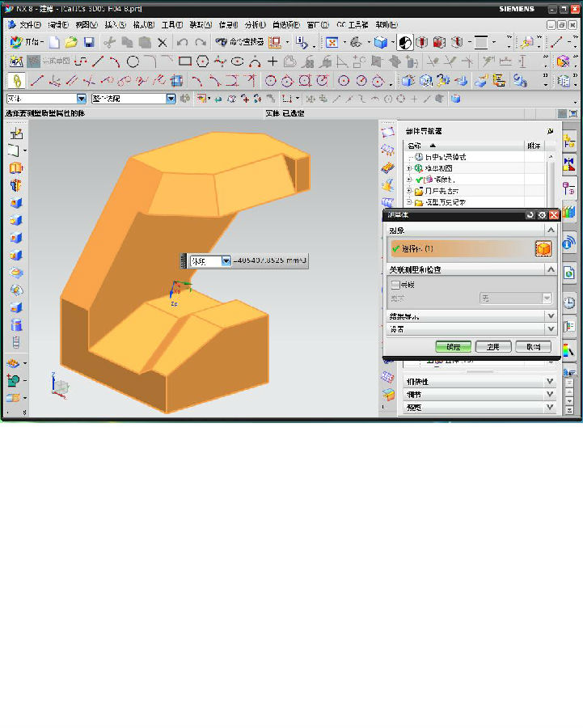The width and height of the screenshot is (583, 728).
Task: Click the select body cube icon
Action: [543, 248]
